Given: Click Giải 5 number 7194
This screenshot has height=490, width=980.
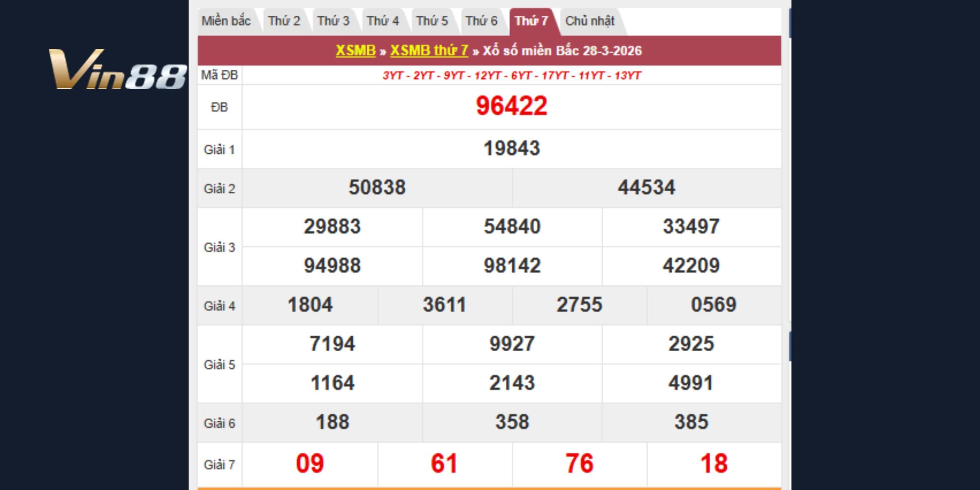Looking at the screenshot, I should point(332,344).
